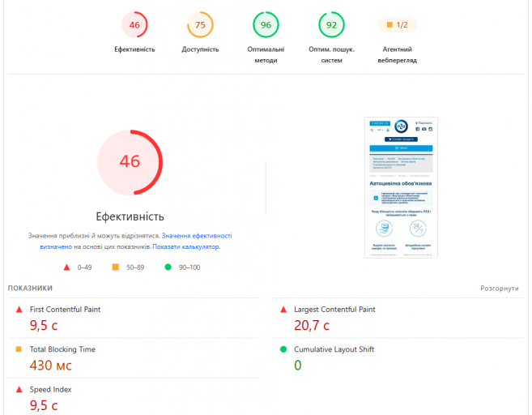
Task: Select the Доступність category label
Action: click(x=200, y=49)
